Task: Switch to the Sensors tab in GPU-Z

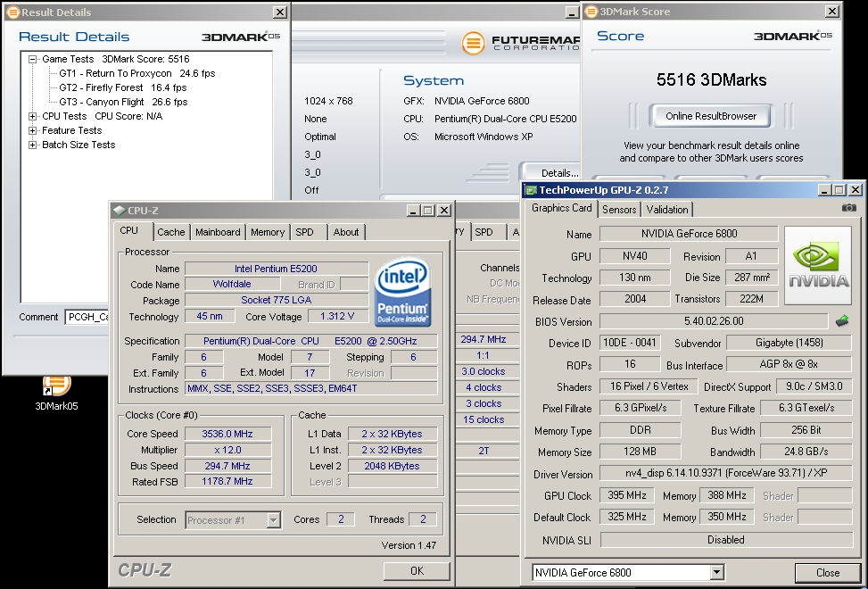Action: click(x=619, y=209)
